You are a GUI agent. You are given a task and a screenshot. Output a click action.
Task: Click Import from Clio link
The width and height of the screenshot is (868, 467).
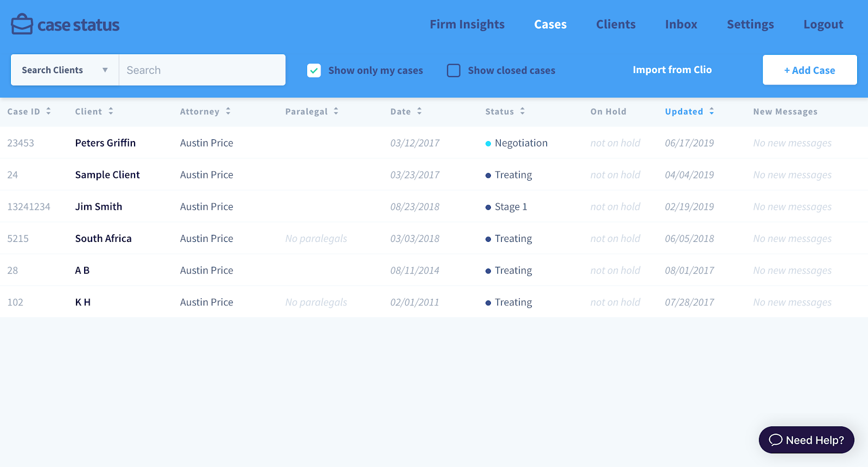point(672,70)
